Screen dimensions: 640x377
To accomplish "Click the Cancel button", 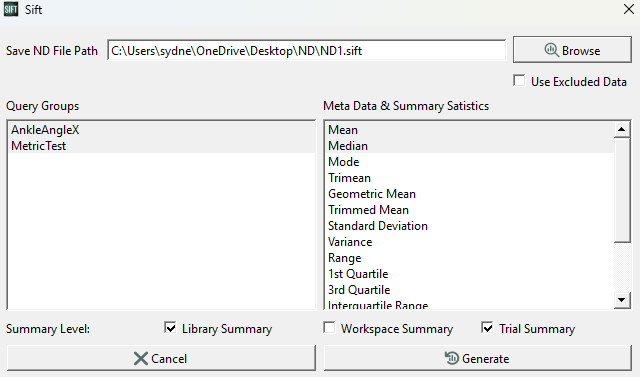I will coord(161,358).
